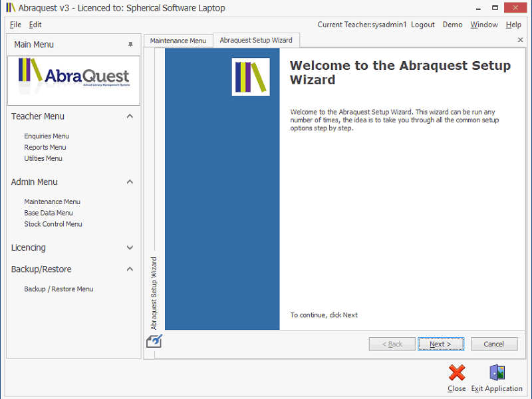Click the books logo in wizard panel
532x399 pixels.
(251, 76)
